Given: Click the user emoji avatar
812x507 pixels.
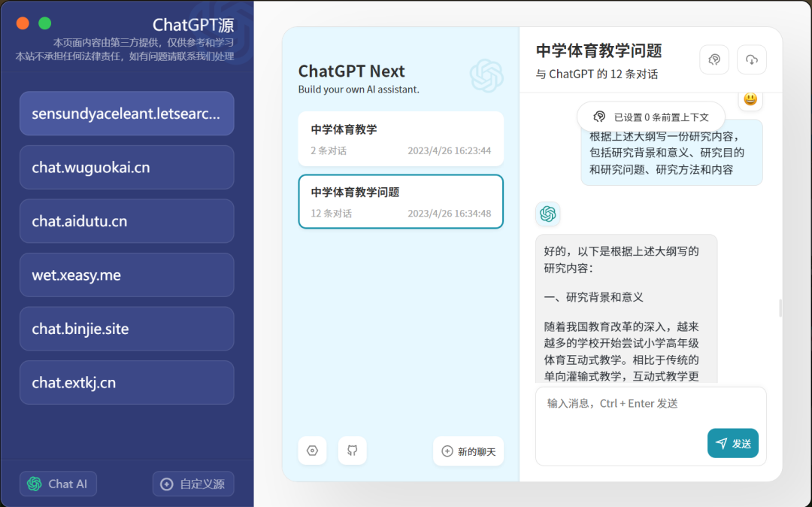Looking at the screenshot, I should coord(750,99).
